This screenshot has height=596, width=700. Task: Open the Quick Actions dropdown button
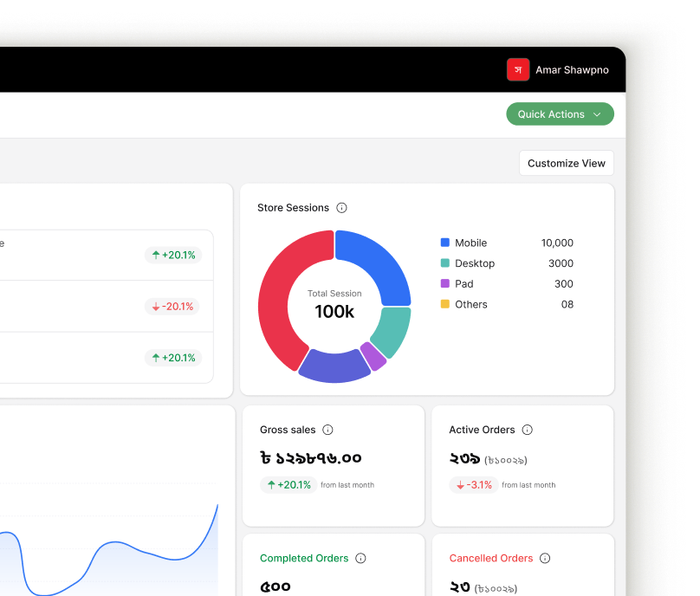click(x=560, y=114)
